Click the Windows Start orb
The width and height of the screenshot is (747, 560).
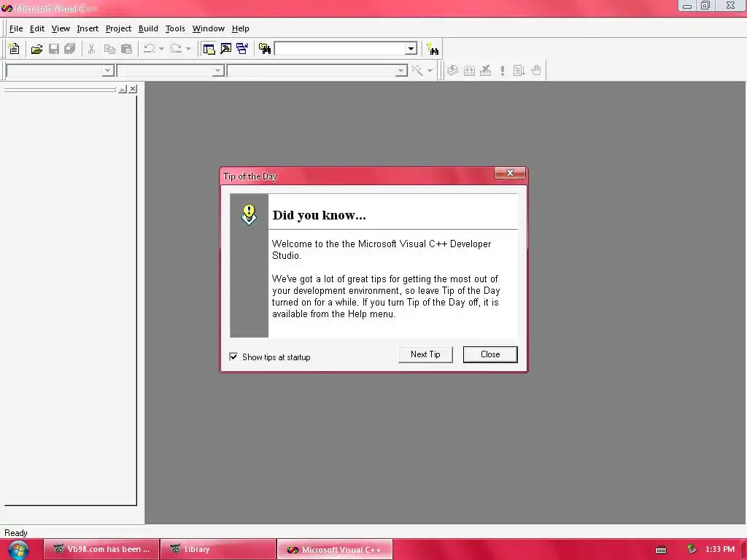tap(18, 550)
